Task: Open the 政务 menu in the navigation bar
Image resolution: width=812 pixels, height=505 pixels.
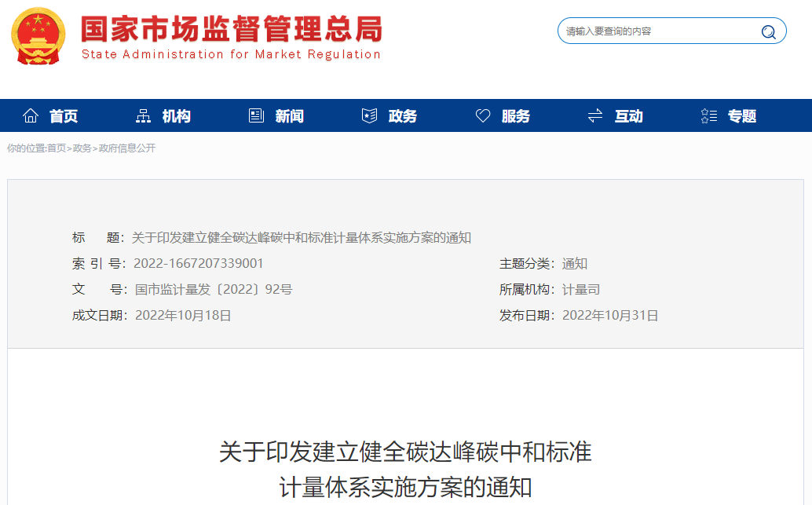Action: click(x=403, y=115)
